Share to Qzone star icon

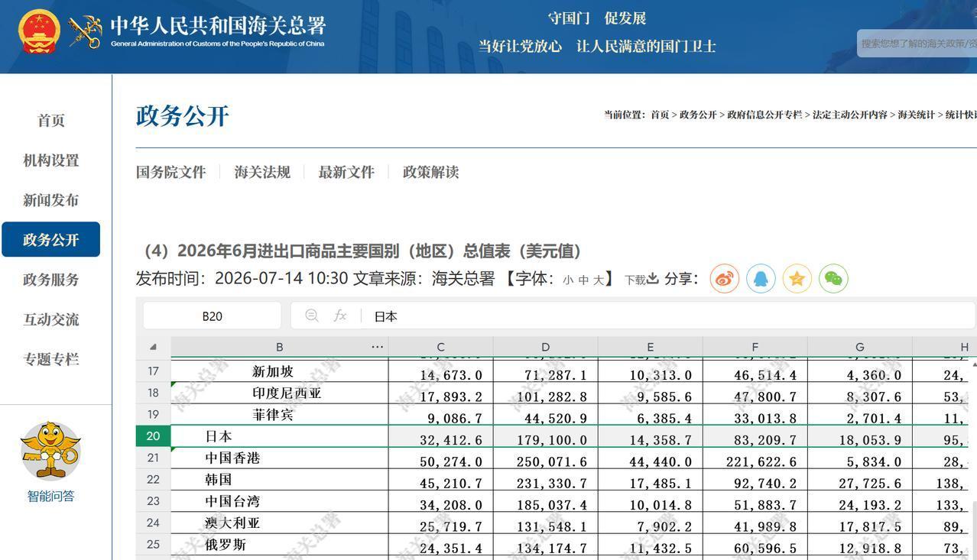point(797,278)
